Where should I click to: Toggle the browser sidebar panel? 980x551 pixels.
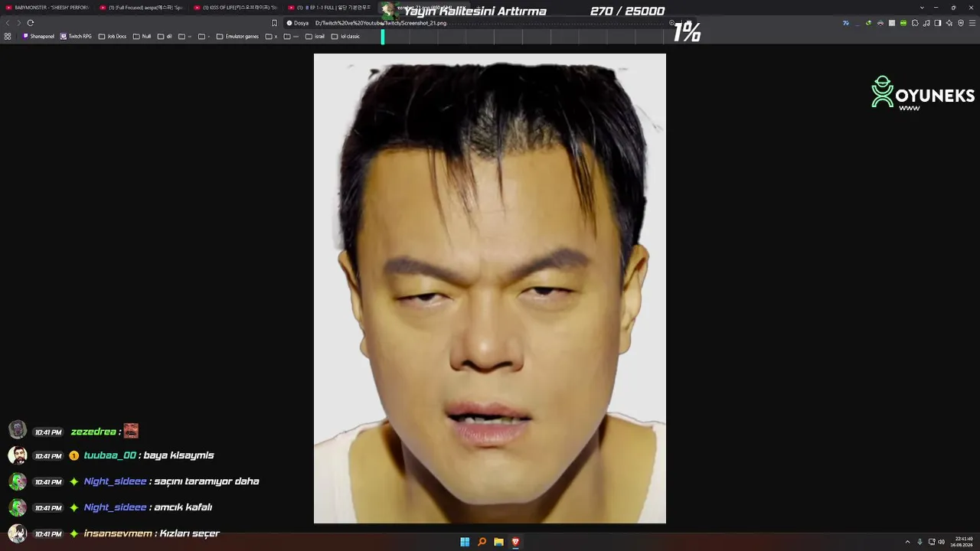click(x=938, y=23)
